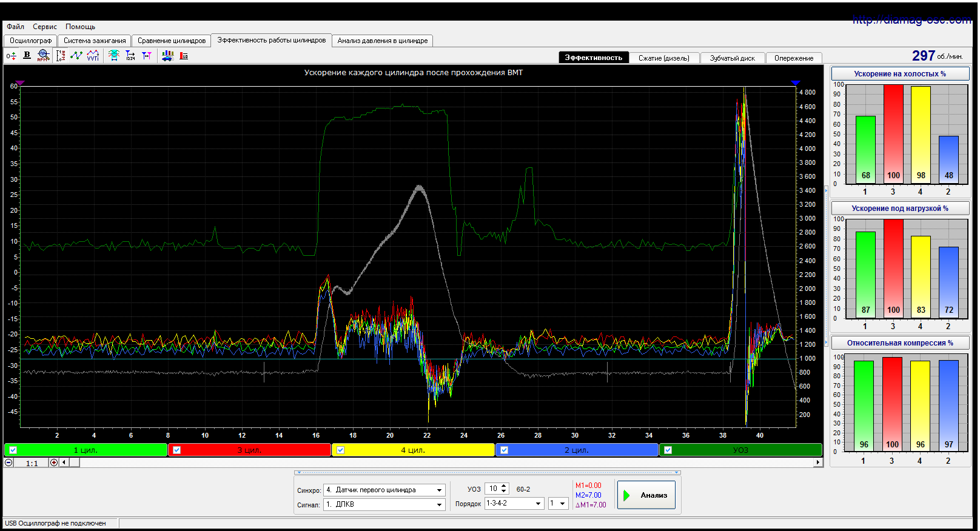The height and width of the screenshot is (531, 980).
Task: Click the УОЗ value input field
Action: pos(493,489)
